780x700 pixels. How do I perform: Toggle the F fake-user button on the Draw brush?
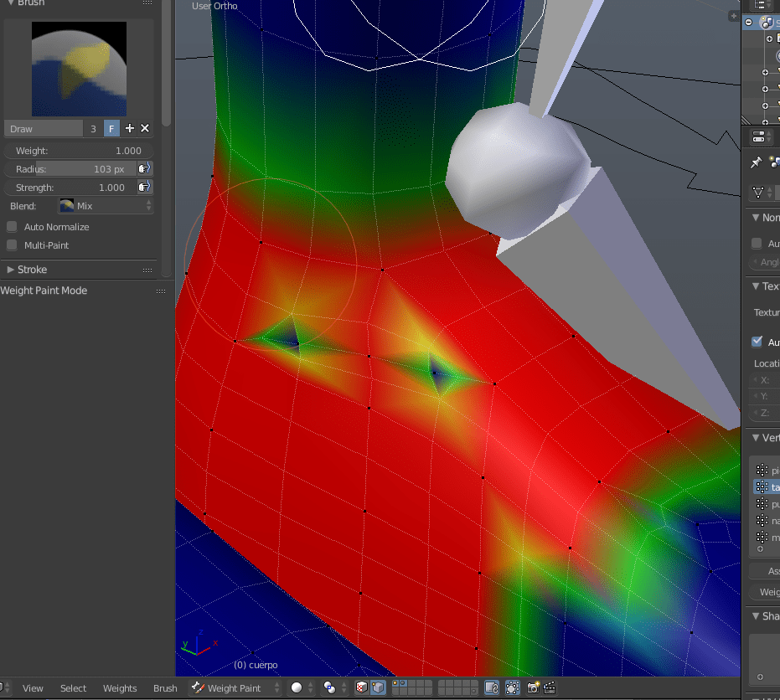(x=111, y=128)
